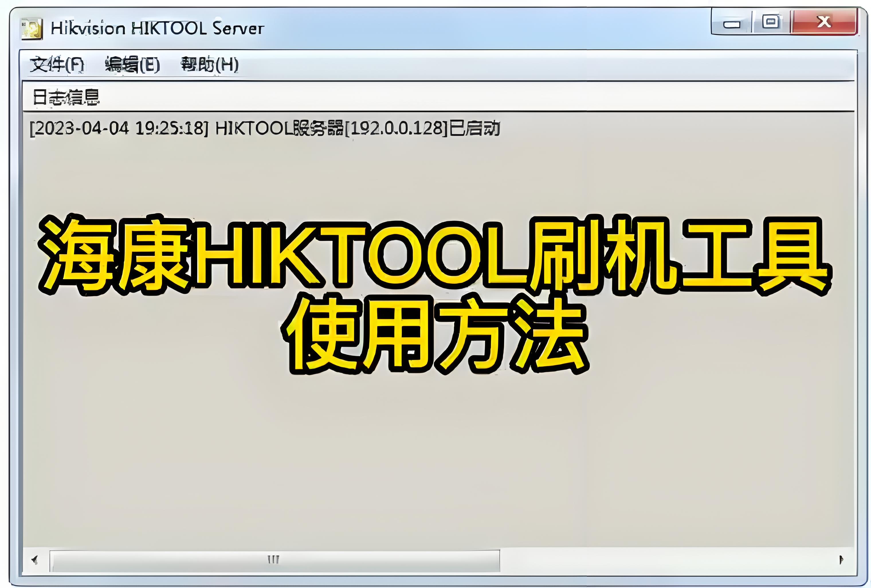Maximize the HIKTOOL Server window
This screenshot has width=871, height=588.
pos(771,22)
